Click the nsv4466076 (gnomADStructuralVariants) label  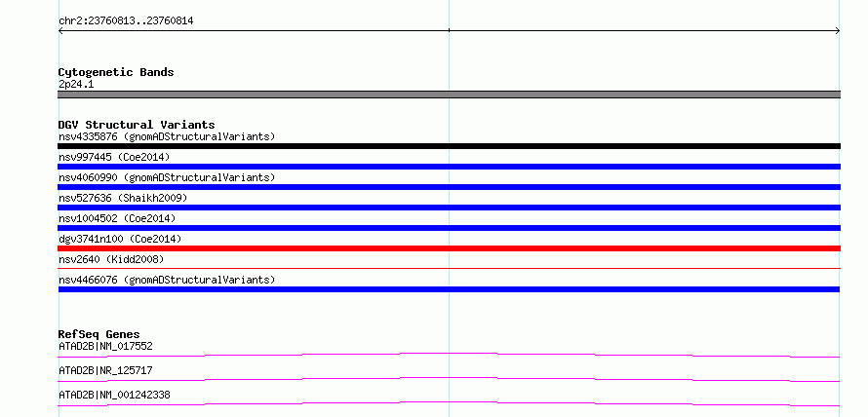(x=167, y=280)
